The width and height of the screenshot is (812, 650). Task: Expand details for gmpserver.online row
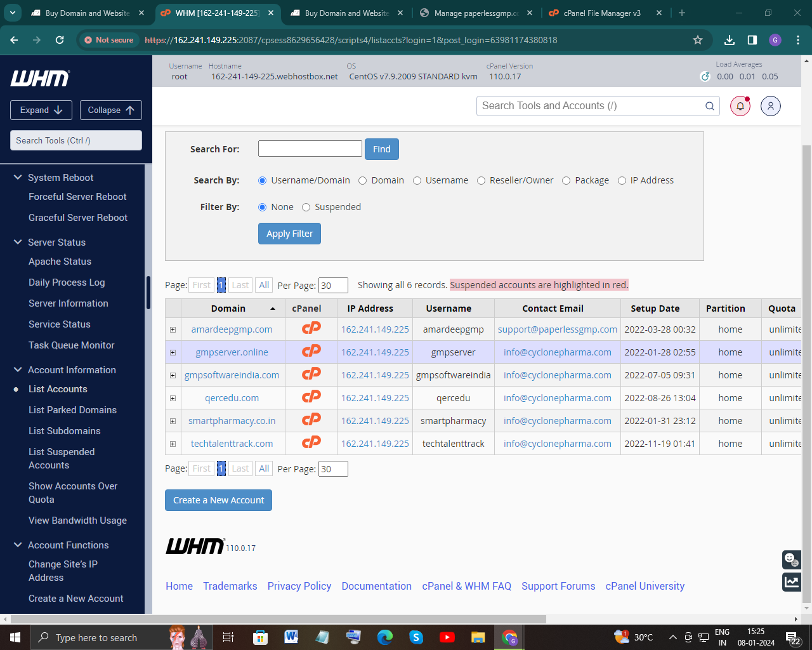coord(173,352)
